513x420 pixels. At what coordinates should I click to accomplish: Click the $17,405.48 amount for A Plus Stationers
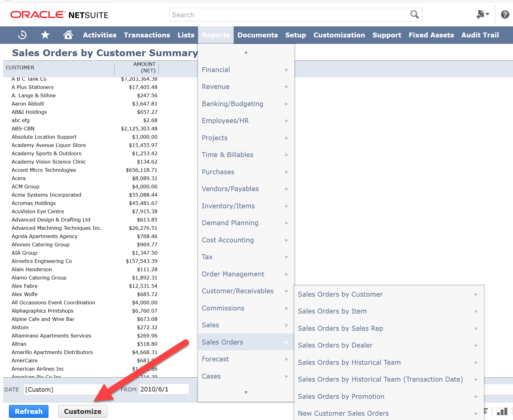(x=143, y=87)
